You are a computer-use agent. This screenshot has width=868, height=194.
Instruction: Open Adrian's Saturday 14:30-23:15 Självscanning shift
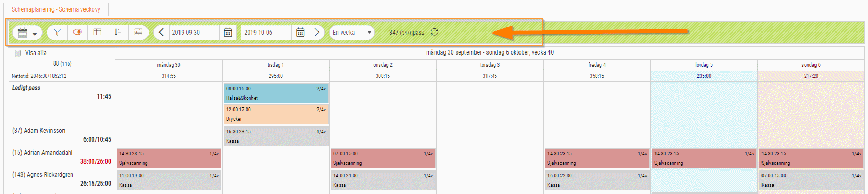tap(704, 158)
